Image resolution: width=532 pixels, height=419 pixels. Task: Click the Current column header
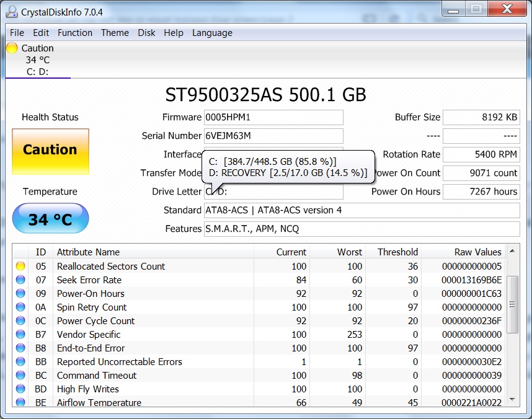(282, 252)
